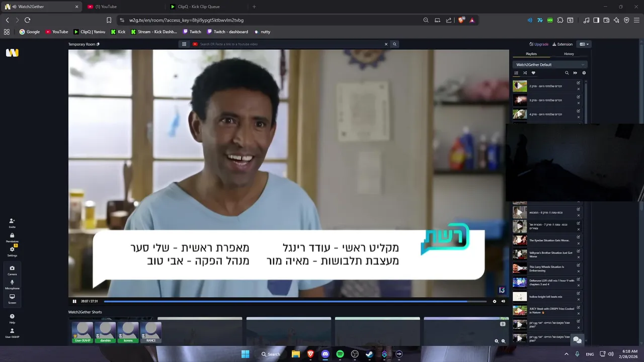Remove 'Valkyrae's Brother Situation' from playlist

point(578,257)
